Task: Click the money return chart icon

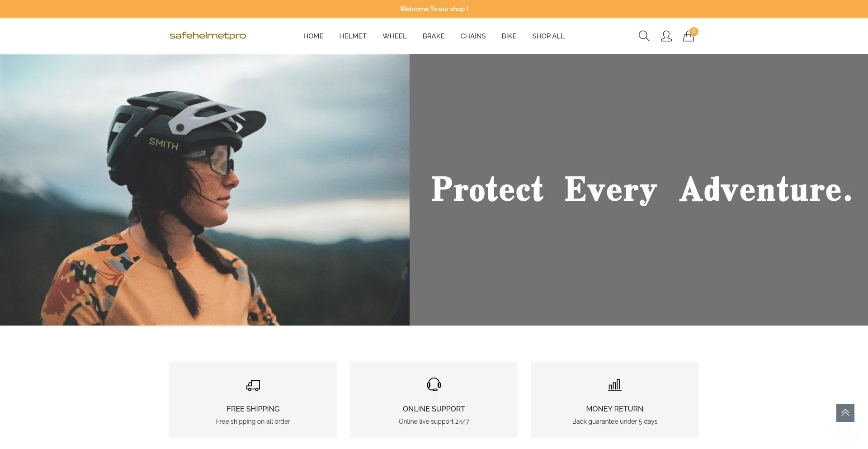Action: (x=615, y=385)
